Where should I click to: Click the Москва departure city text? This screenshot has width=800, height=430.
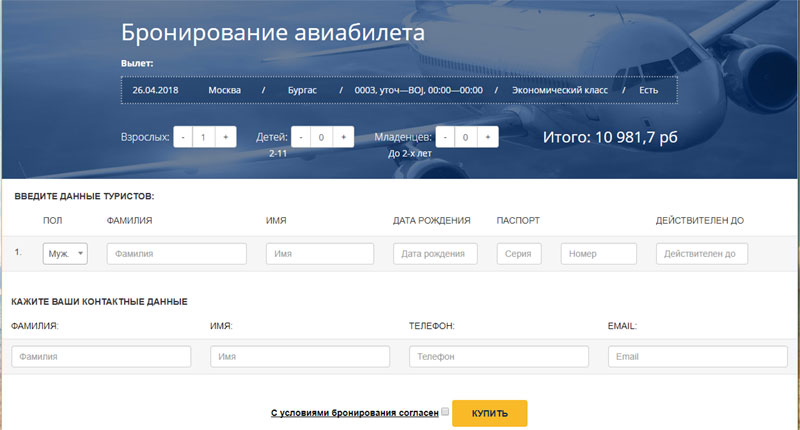(x=224, y=90)
